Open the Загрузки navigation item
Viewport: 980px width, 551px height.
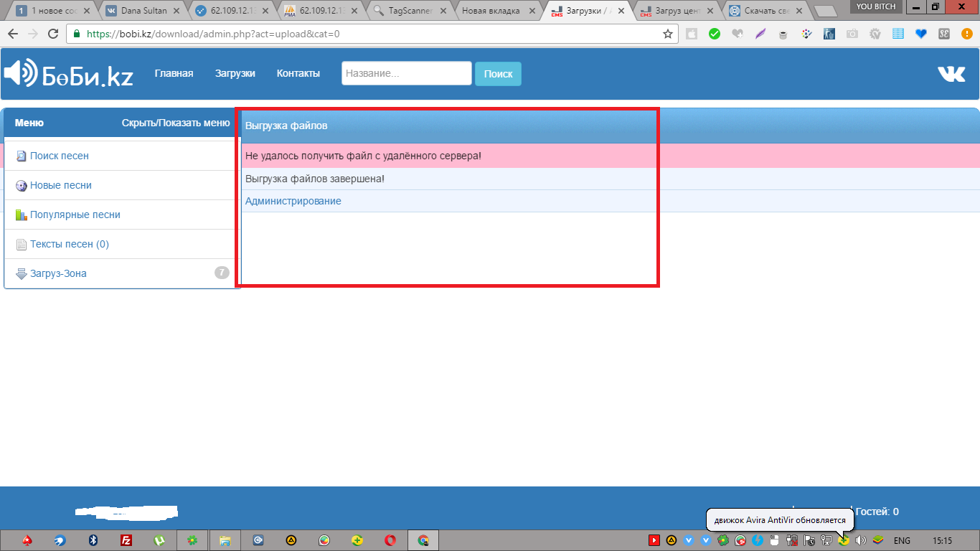[x=235, y=73]
